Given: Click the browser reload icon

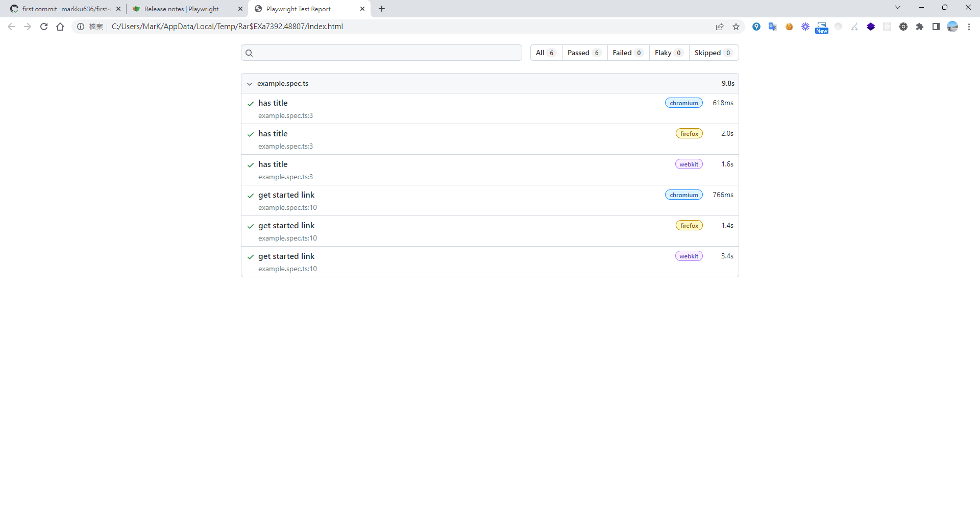Looking at the screenshot, I should pyautogui.click(x=44, y=27).
